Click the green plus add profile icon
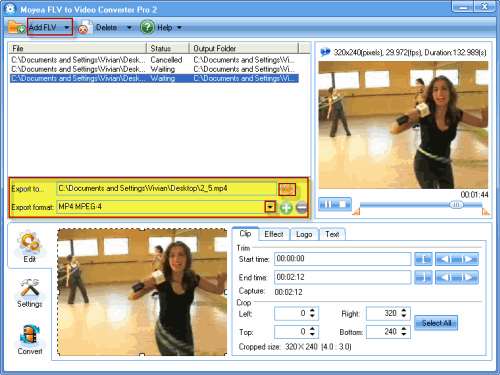This screenshot has width=500, height=375. (286, 208)
